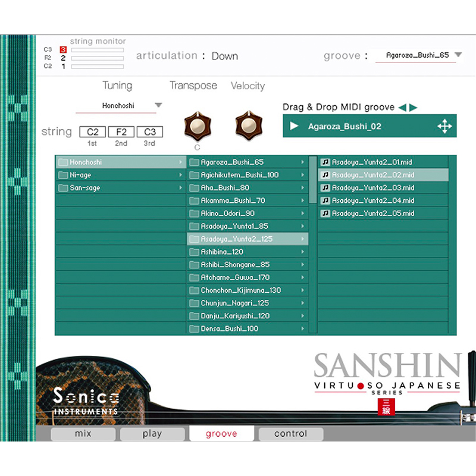Expand the San-sage folder arrow
476x476 pixels.
(181, 187)
